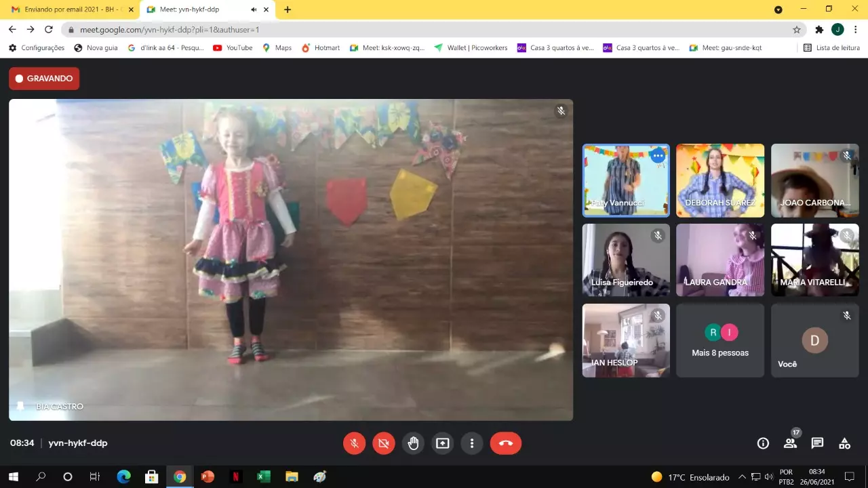Click the red hang up call button

505,443
